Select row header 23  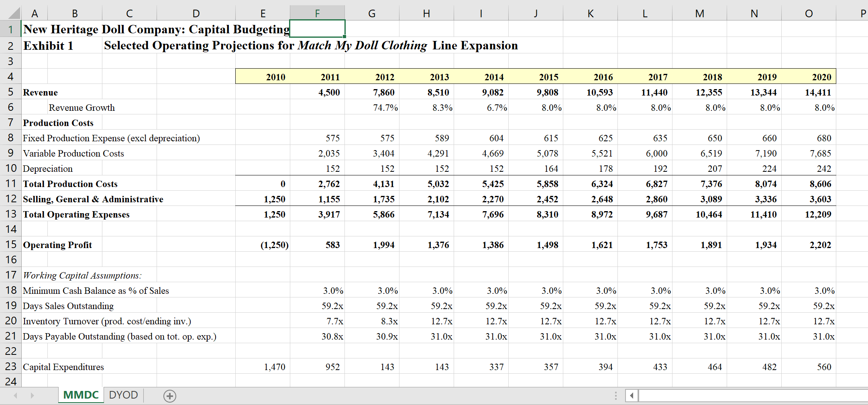10,366
